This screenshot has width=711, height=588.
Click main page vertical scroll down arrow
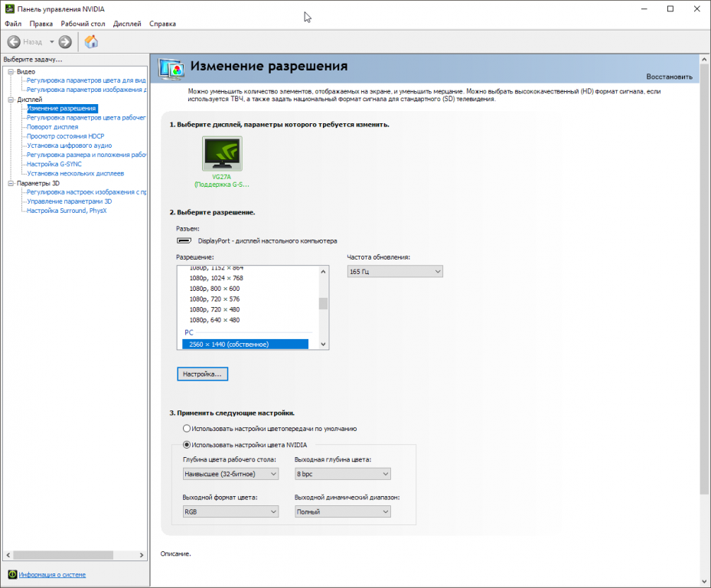(704, 581)
